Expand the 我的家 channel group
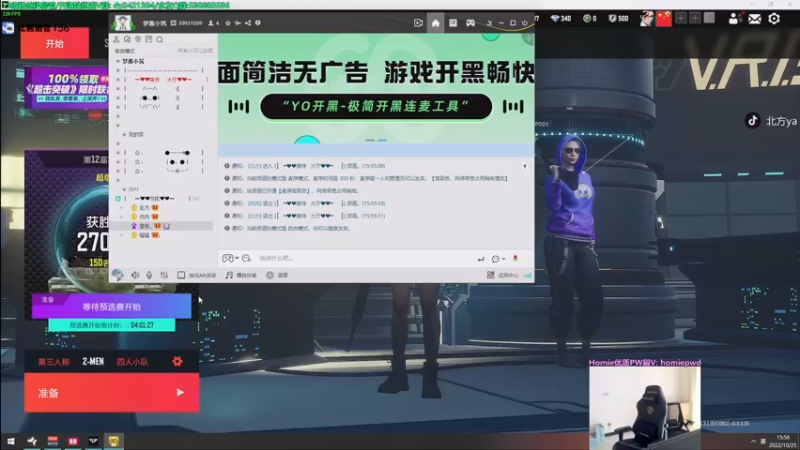Screen dimensions: 800x450 [124, 135]
